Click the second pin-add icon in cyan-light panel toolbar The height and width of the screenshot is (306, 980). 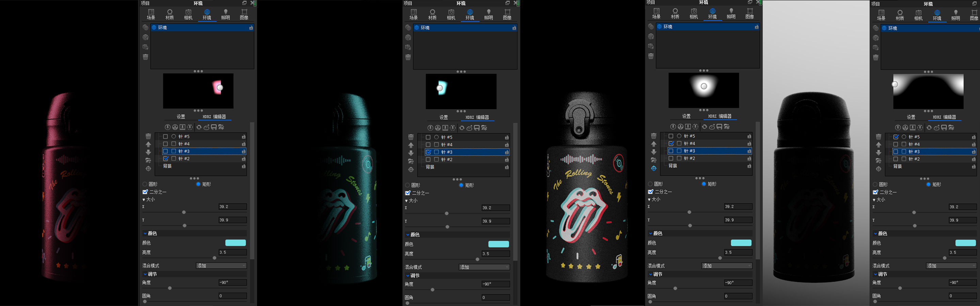pyautogui.click(x=438, y=128)
